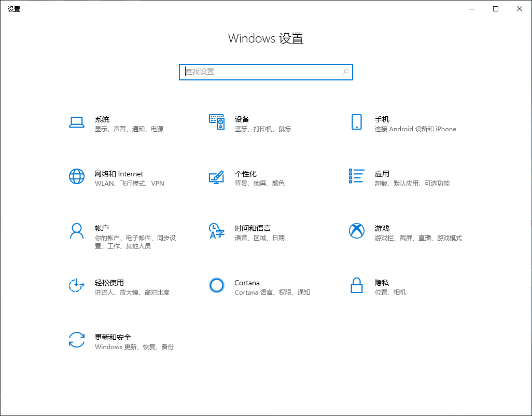The image size is (532, 416).
Task: Click the Cortana circle icon
Action: 216,285
